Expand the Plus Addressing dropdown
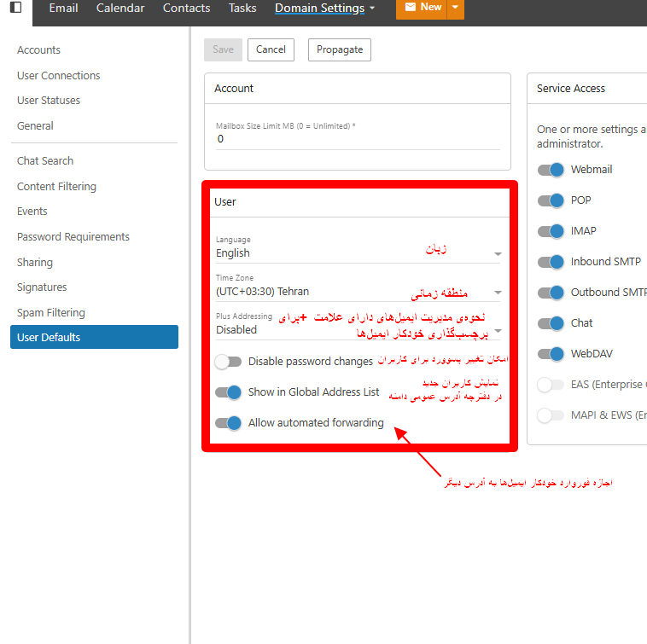 tap(498, 330)
